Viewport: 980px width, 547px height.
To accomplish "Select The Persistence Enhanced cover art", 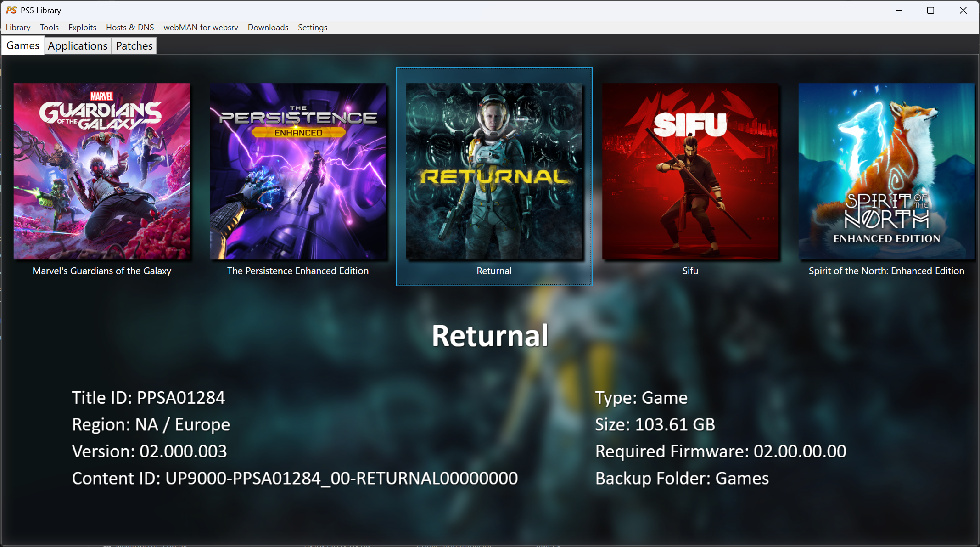I will pyautogui.click(x=298, y=171).
